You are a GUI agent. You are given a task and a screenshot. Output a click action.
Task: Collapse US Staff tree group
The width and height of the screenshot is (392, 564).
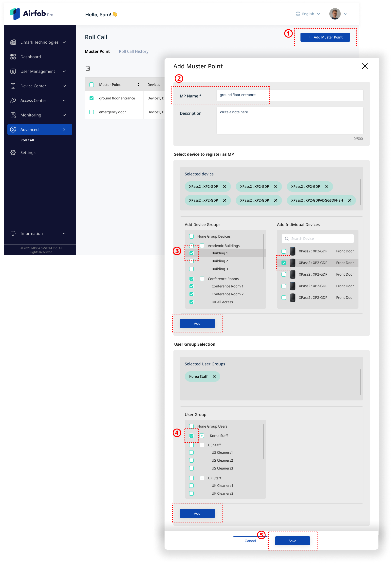click(x=202, y=445)
